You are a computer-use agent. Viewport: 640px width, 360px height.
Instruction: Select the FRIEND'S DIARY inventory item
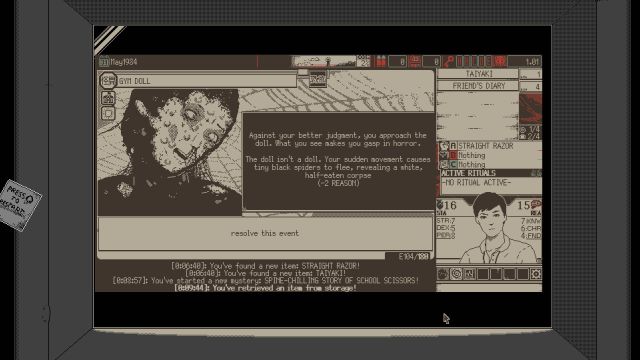(x=478, y=86)
